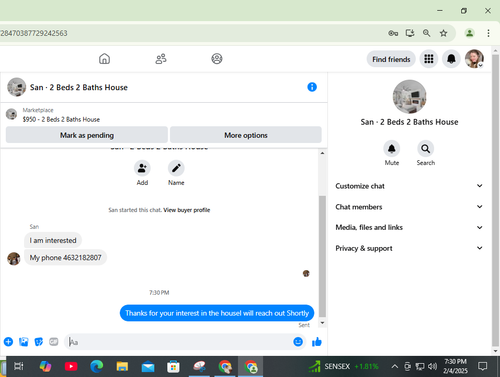Viewport: 500px width, 377px height.
Task: Choose a GIF icon
Action: point(54,342)
